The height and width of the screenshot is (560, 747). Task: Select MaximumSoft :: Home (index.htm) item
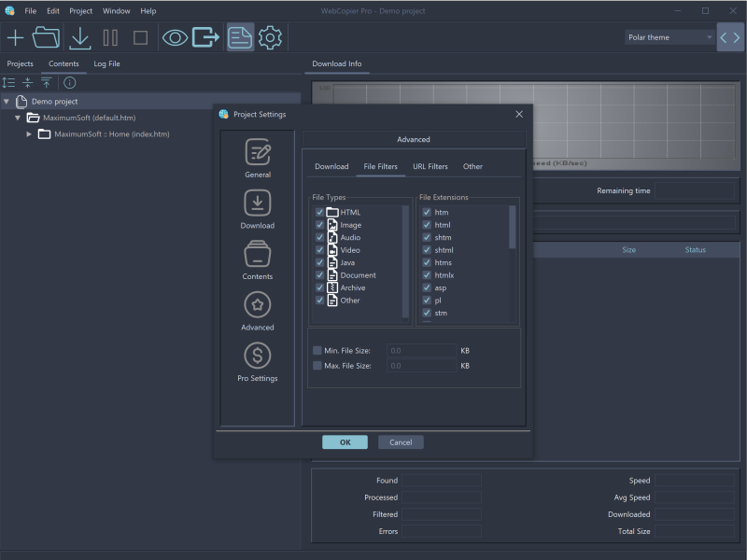(x=112, y=134)
